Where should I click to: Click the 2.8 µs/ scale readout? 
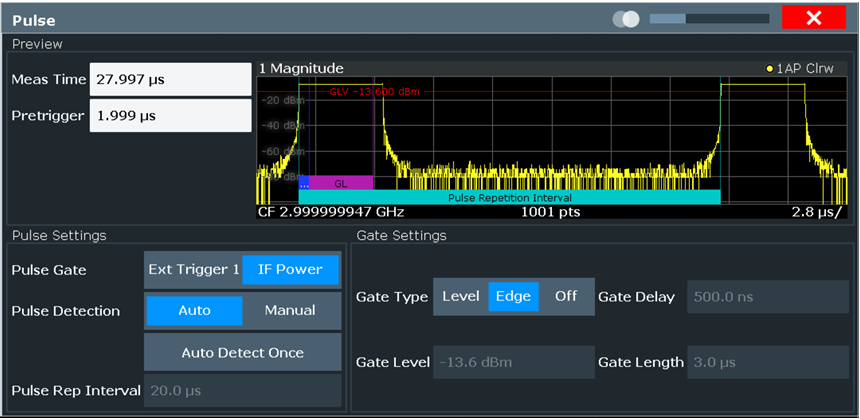coord(816,212)
